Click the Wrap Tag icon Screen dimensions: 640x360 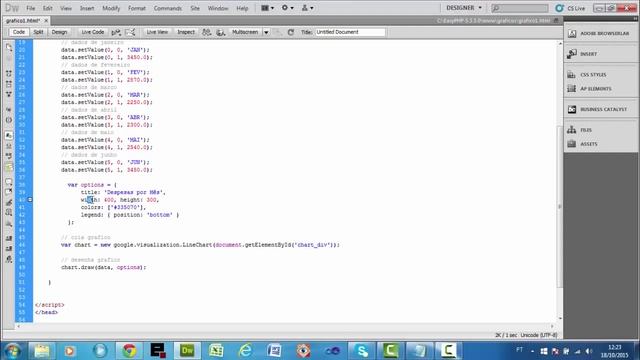(9, 202)
